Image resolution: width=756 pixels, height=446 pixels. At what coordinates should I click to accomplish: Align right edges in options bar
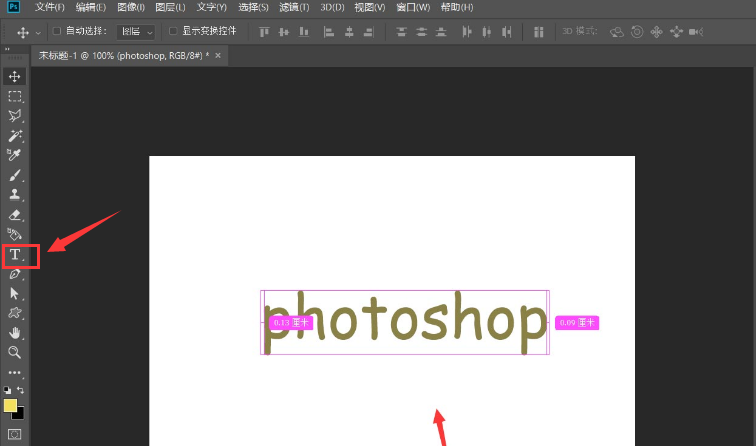click(369, 32)
